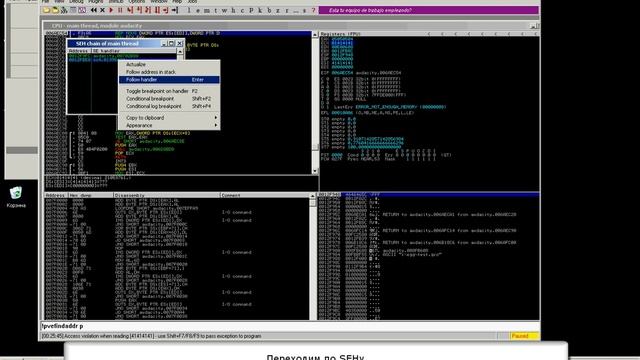
Task: Show CPU window with 'c' button
Action: pyautogui.click(x=242, y=10)
